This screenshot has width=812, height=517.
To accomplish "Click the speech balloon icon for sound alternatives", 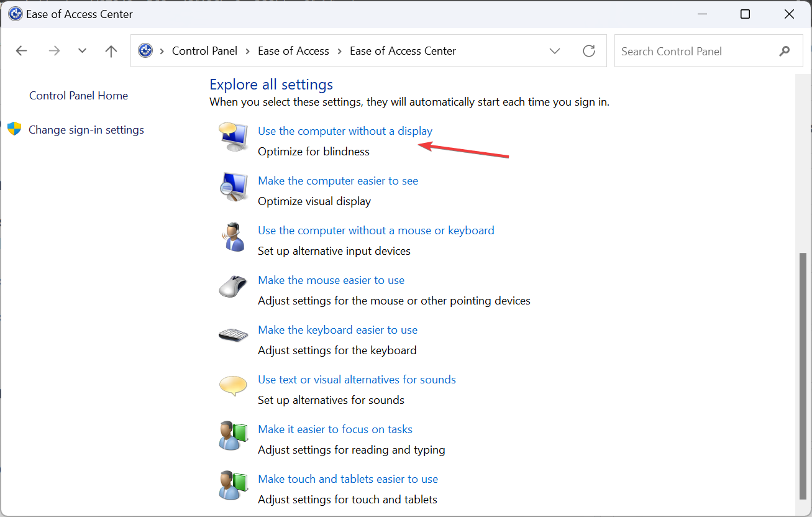I will (x=233, y=385).
